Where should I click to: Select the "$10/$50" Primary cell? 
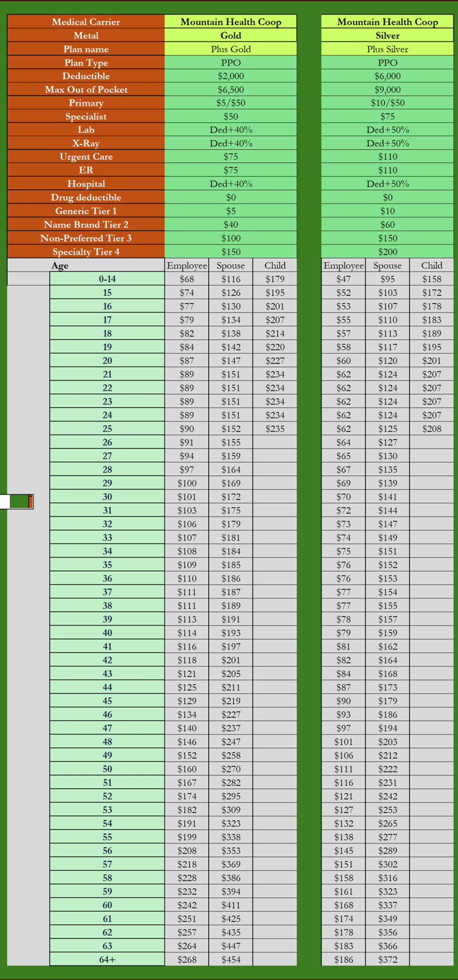388,103
